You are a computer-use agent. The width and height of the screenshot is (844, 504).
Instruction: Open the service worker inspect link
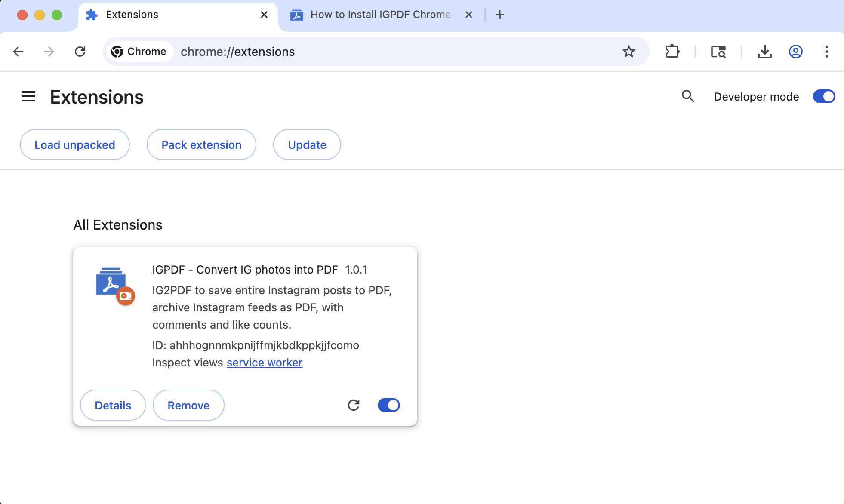pos(265,363)
